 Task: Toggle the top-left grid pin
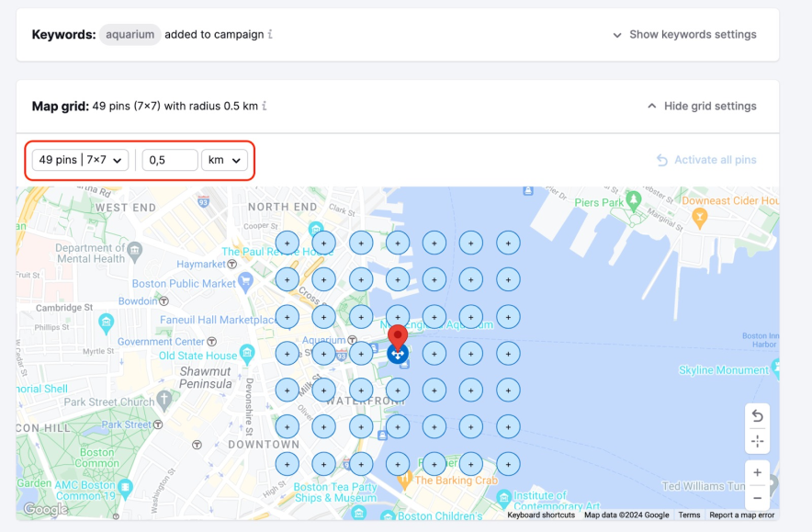tap(288, 243)
